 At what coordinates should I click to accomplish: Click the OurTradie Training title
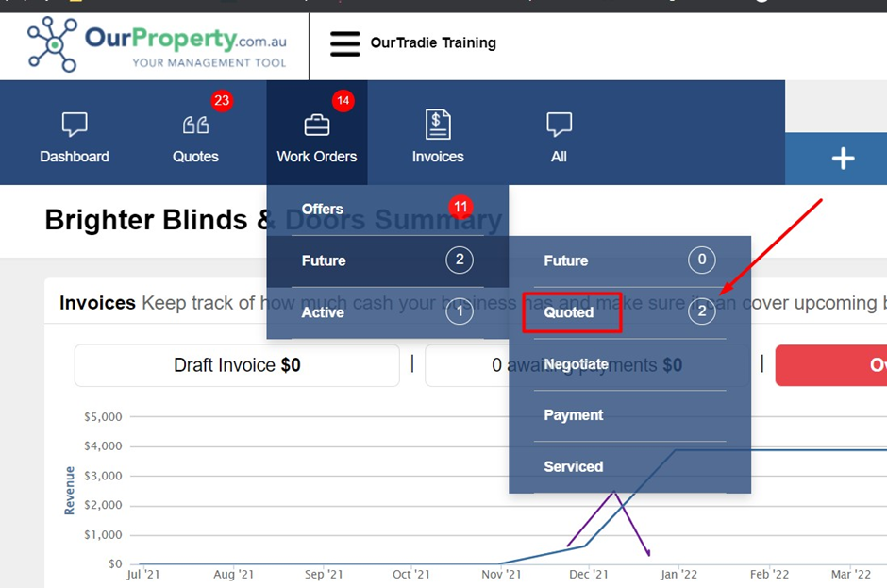click(x=433, y=43)
